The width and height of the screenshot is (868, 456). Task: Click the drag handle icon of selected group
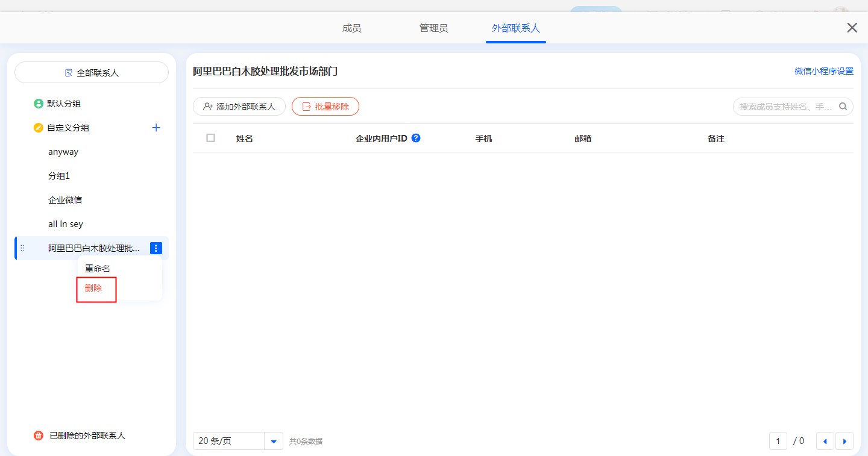[x=23, y=248]
